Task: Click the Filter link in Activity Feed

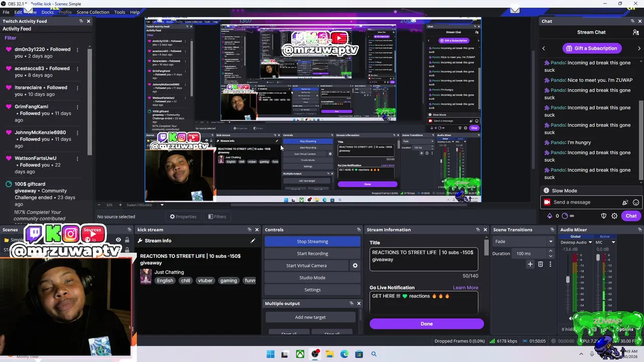Action: (x=11, y=38)
